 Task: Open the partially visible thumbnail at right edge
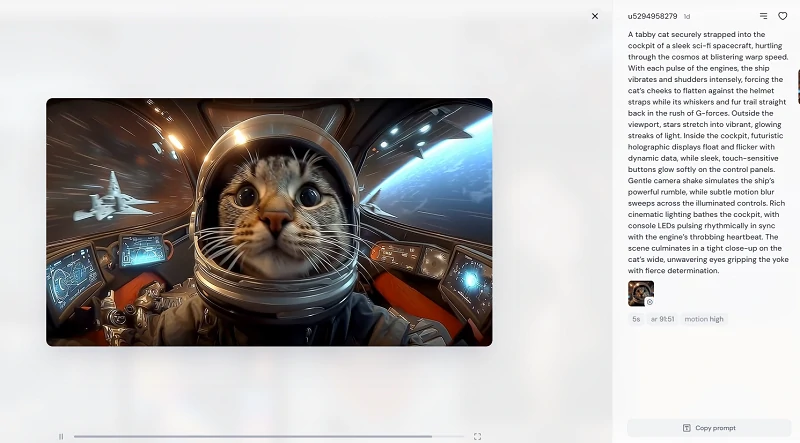point(797,85)
